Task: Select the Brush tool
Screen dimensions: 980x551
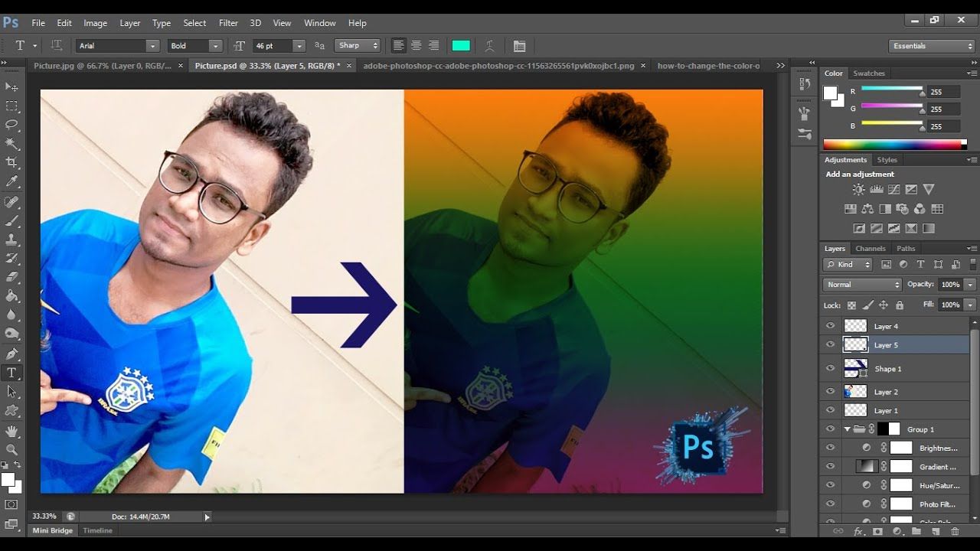Action: [11, 221]
